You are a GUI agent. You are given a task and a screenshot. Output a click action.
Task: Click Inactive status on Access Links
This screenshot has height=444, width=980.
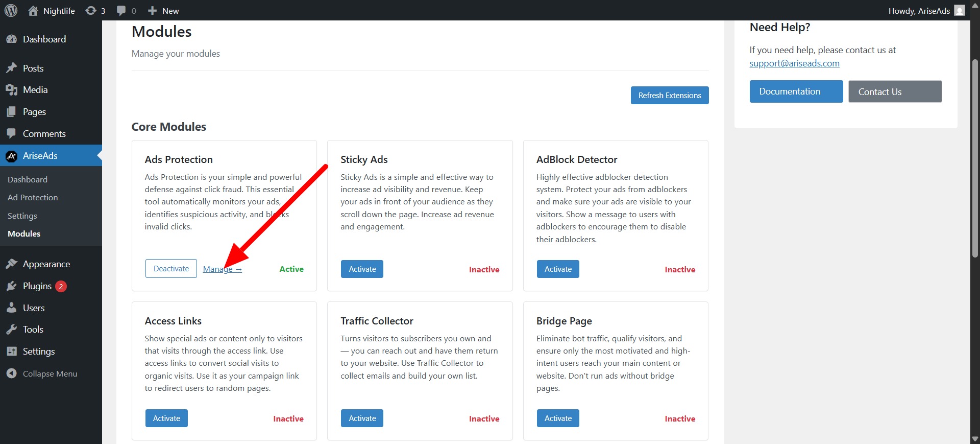click(x=288, y=419)
